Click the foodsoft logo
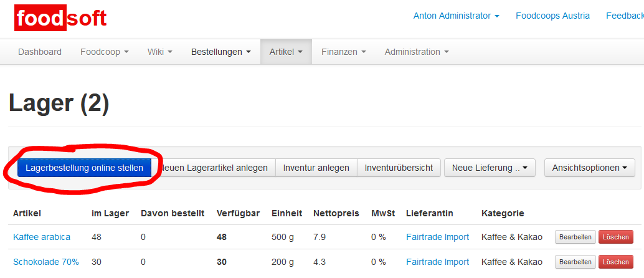 (x=61, y=18)
